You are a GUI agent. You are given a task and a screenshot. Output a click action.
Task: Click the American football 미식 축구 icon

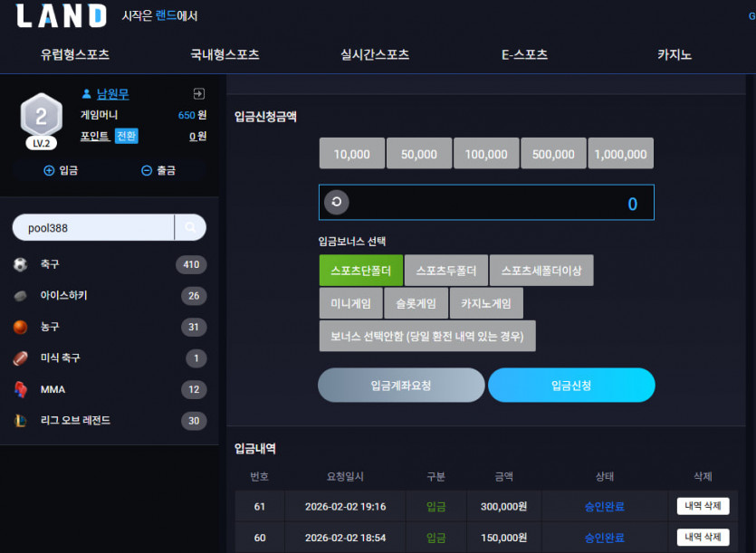tap(20, 358)
